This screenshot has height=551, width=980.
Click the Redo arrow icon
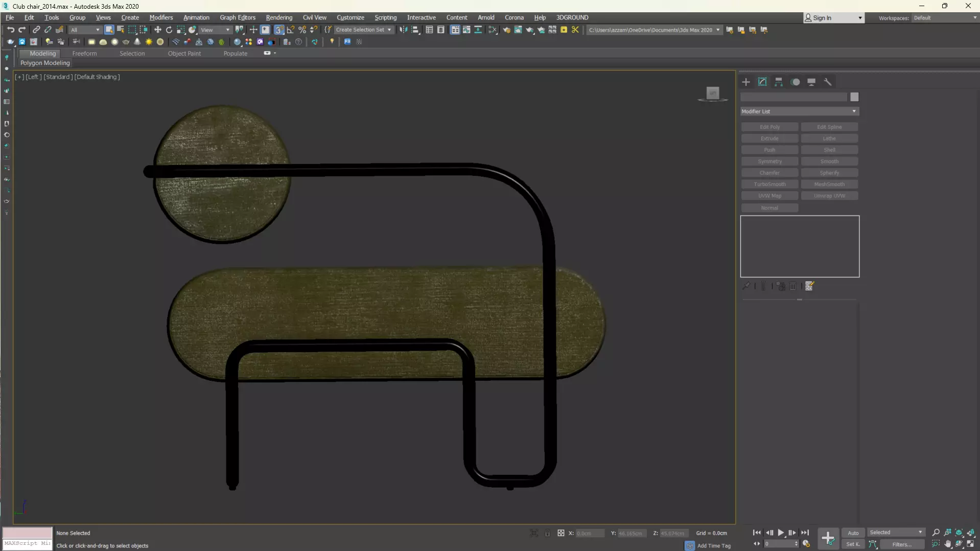click(22, 30)
